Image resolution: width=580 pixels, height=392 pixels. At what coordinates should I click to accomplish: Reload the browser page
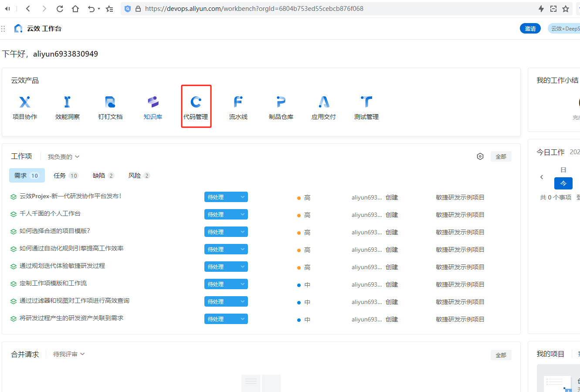pos(60,9)
